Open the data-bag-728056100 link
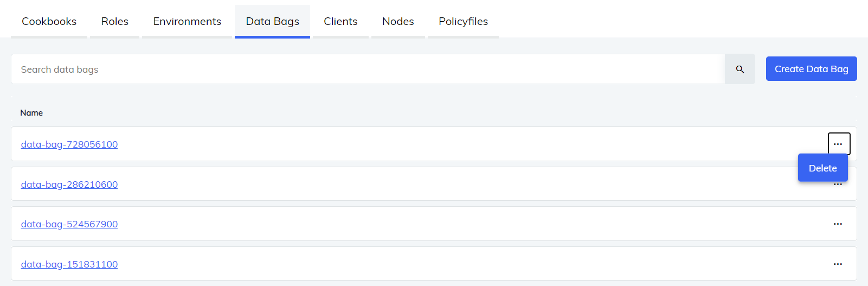 point(69,144)
